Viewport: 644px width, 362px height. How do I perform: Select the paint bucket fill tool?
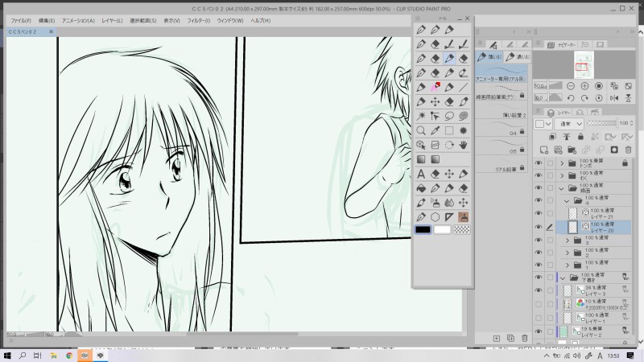click(x=421, y=188)
